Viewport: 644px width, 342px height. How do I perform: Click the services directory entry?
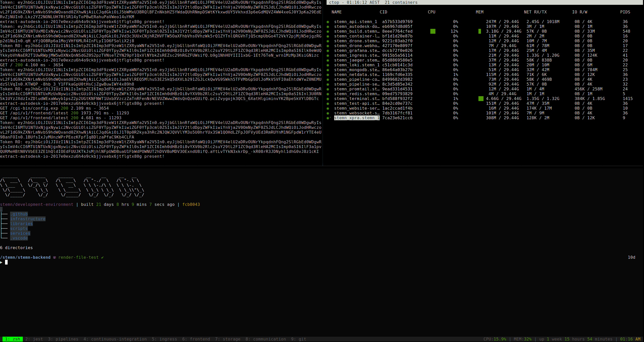click(x=20, y=233)
